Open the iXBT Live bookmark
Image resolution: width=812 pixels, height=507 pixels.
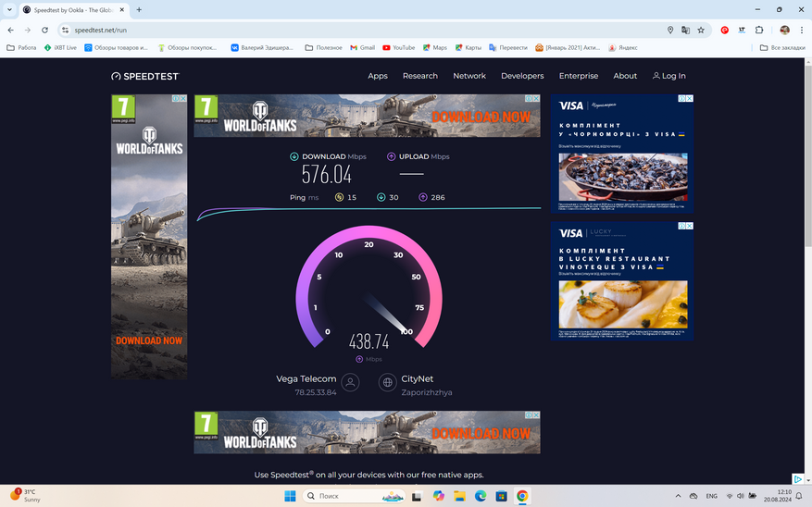coord(60,47)
